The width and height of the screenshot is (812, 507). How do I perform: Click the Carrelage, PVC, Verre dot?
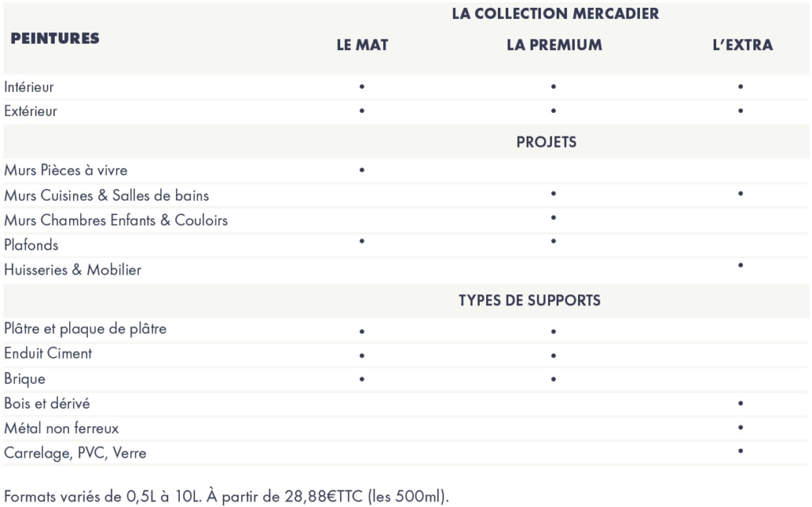click(741, 451)
